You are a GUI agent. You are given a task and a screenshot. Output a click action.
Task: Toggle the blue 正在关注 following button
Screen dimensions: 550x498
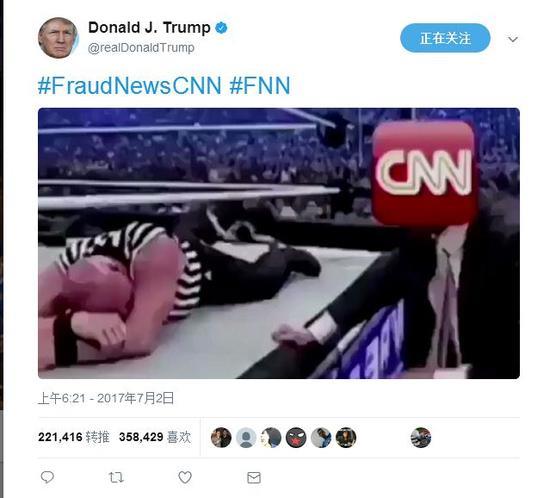[x=445, y=38]
